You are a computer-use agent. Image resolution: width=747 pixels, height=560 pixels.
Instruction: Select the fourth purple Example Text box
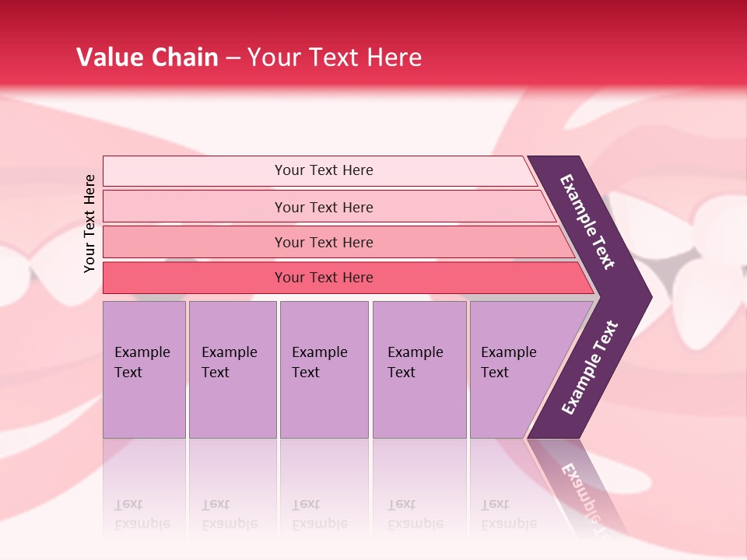[x=419, y=369]
